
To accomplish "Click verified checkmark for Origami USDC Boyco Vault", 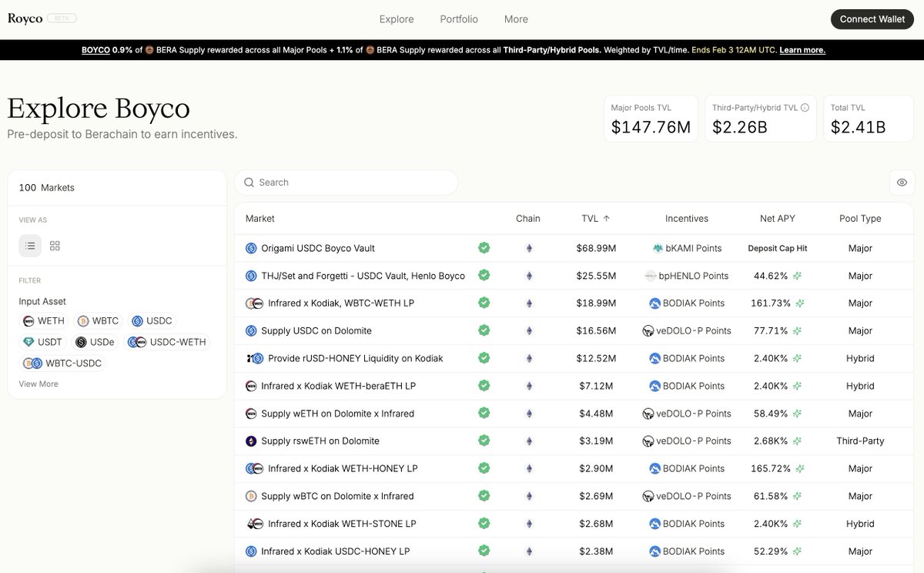I will click(484, 248).
